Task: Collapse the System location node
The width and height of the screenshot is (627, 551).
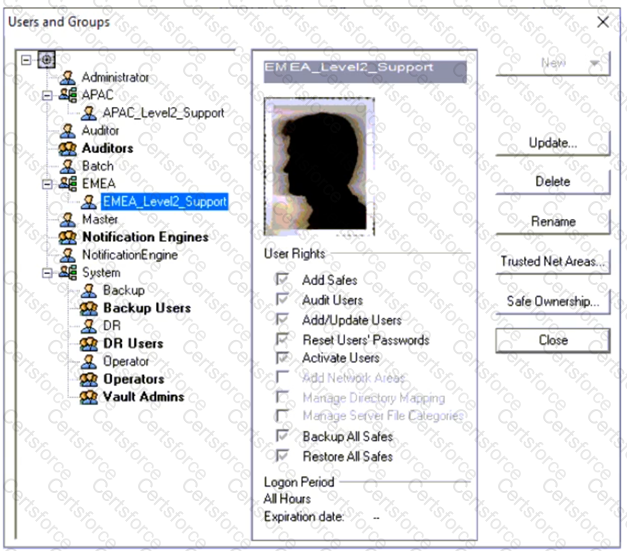Action: 46,272
